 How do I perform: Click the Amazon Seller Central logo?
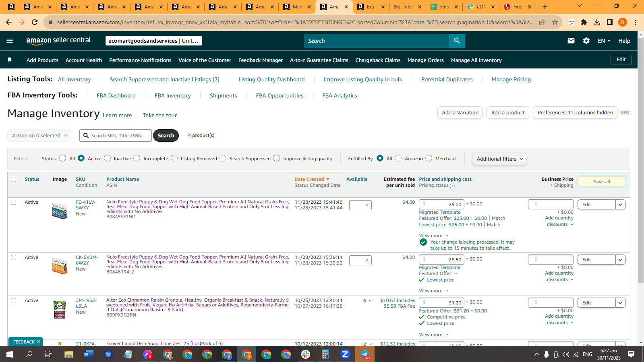[x=59, y=40]
